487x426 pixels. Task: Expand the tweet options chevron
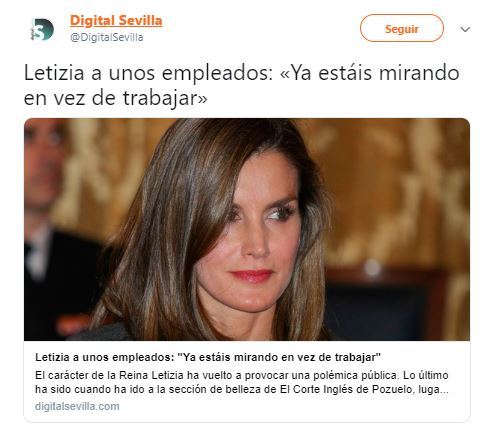click(x=465, y=29)
